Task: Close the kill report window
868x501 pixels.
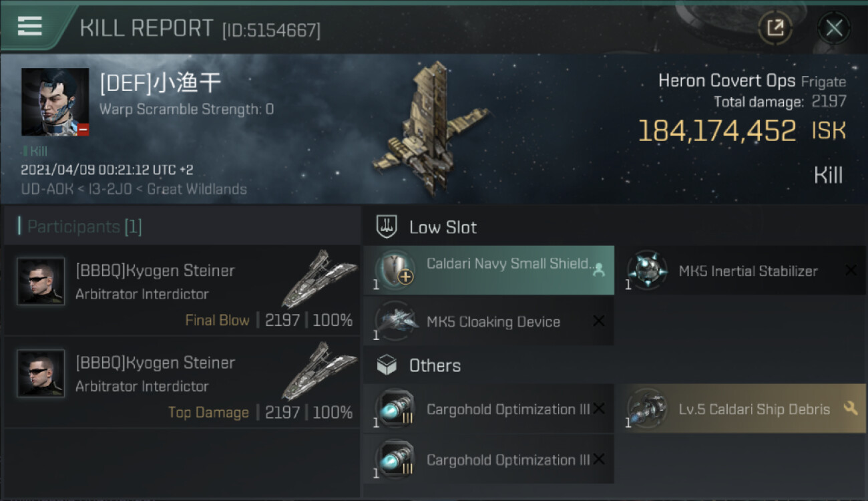Action: tap(834, 28)
